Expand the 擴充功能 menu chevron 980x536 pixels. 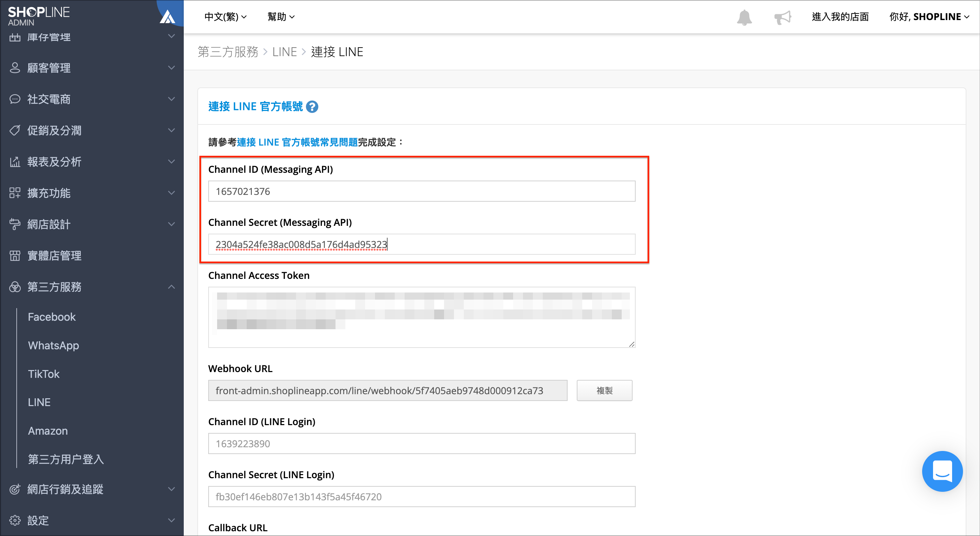tap(171, 193)
